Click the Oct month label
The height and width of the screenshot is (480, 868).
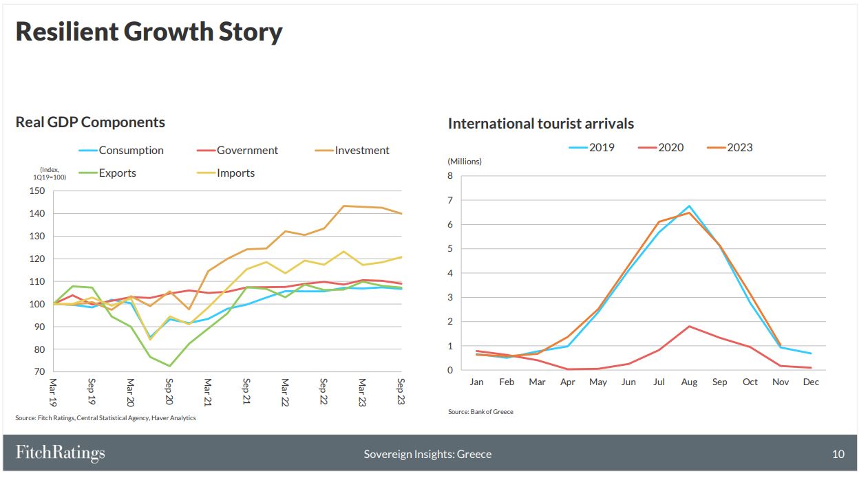tap(750, 382)
